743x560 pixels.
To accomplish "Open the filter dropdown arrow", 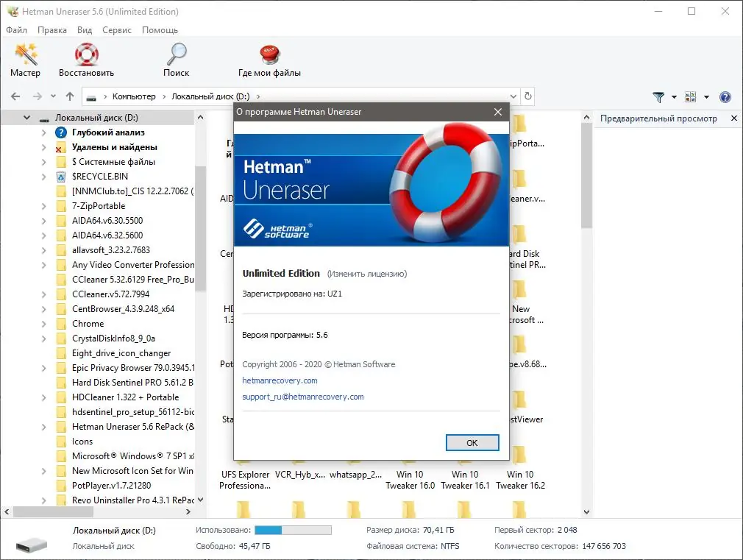I will [675, 96].
